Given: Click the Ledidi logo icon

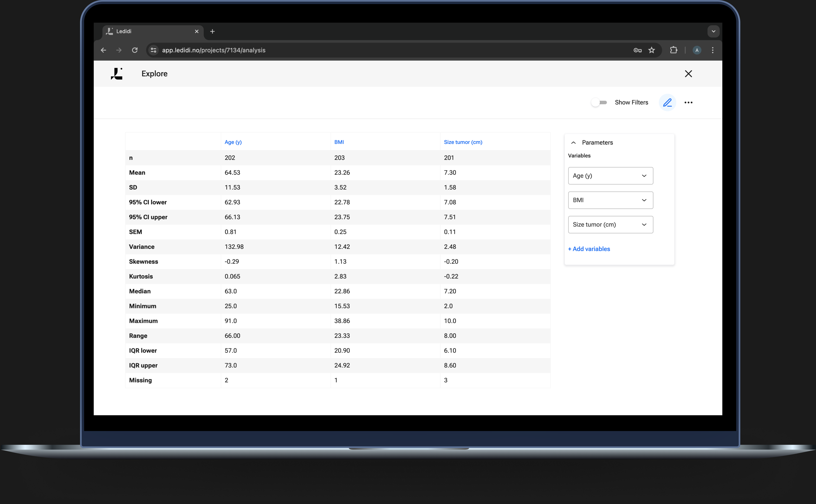Looking at the screenshot, I should pos(116,74).
